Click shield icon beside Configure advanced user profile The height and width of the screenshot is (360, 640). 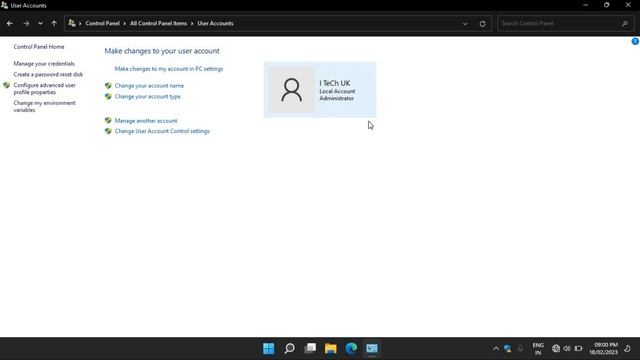pyautogui.click(x=7, y=85)
